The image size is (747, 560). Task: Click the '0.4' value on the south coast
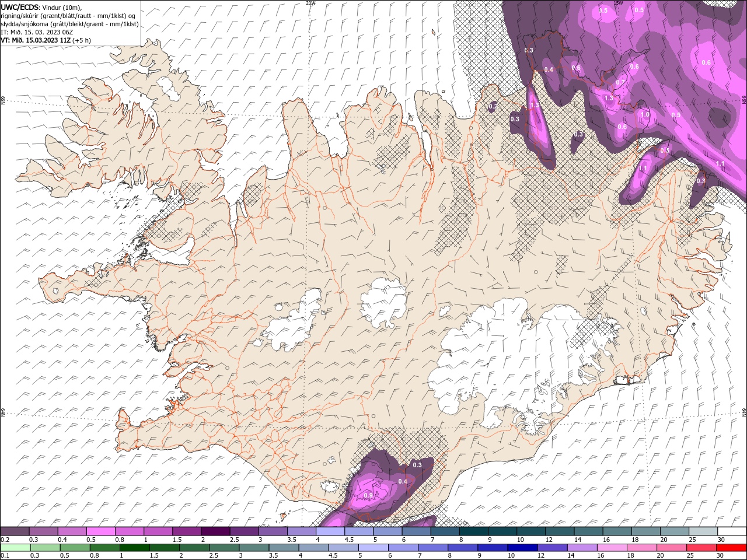pyautogui.click(x=403, y=481)
